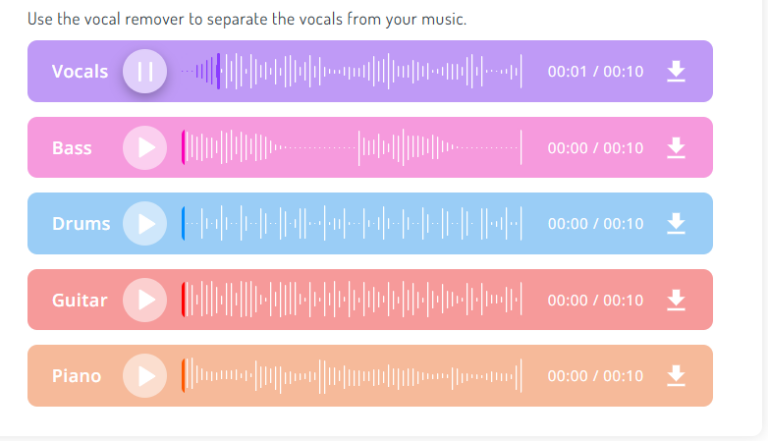Click the Piano track label

[x=76, y=376]
